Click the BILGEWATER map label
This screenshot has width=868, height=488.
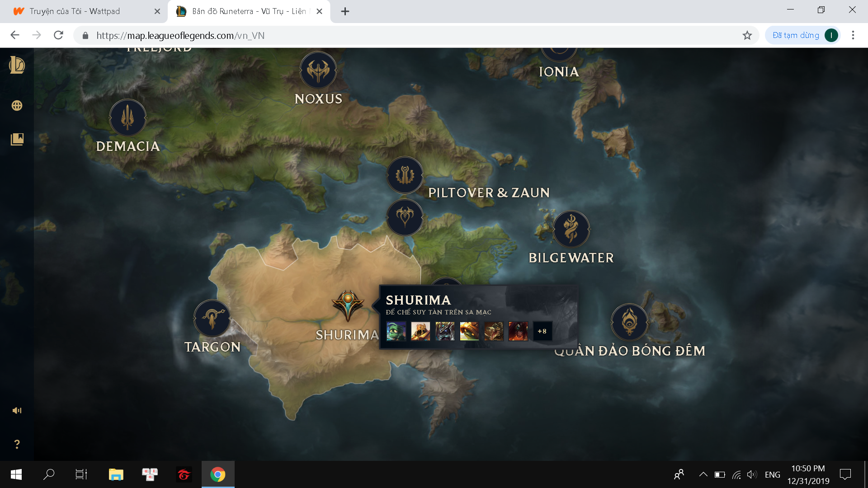[x=571, y=258]
